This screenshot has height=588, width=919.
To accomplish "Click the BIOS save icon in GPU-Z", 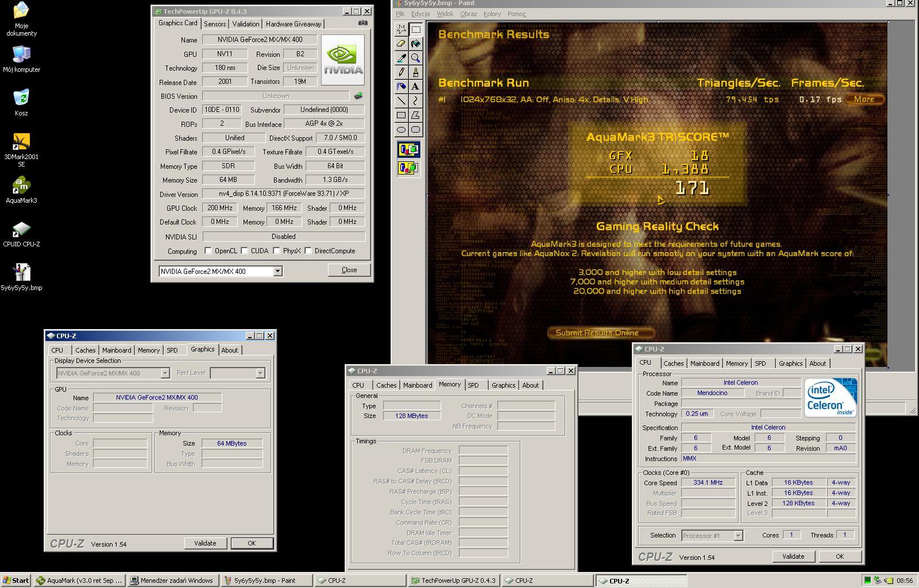I will [x=359, y=96].
